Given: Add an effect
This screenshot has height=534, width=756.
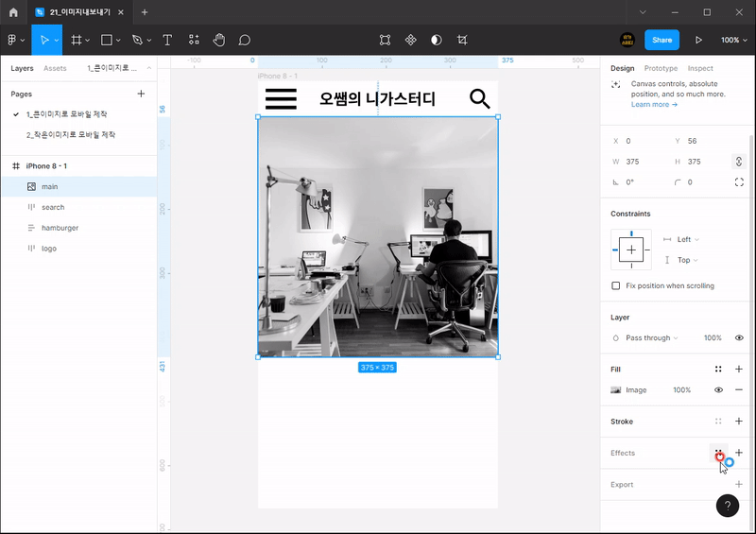Looking at the screenshot, I should 739,453.
